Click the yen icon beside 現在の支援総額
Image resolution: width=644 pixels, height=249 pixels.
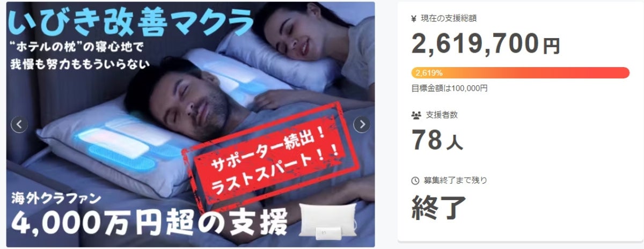(x=414, y=18)
